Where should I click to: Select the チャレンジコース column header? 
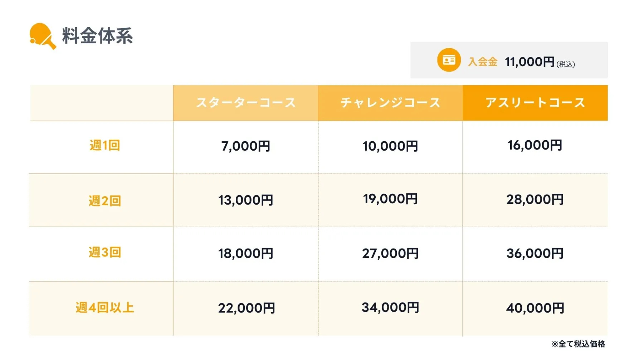coord(390,103)
